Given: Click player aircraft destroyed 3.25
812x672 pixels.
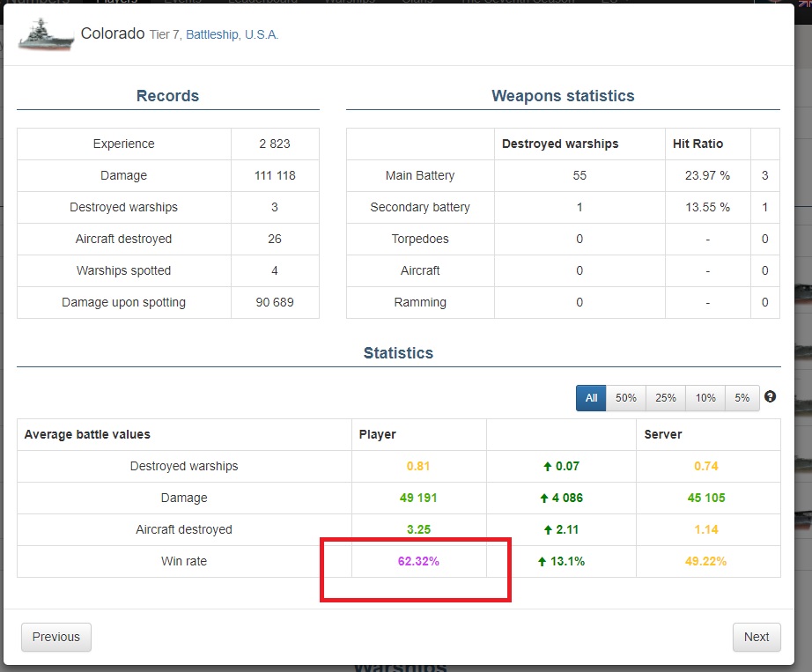Looking at the screenshot, I should coord(418,529).
